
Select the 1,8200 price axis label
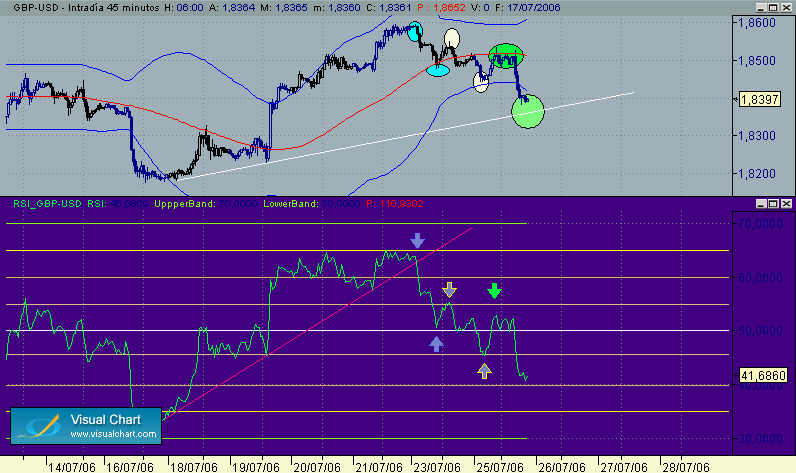coord(756,174)
